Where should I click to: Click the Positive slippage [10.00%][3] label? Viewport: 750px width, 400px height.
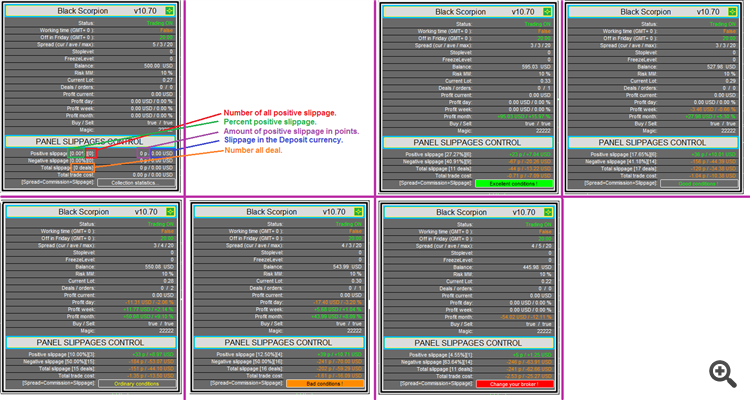pos(61,355)
